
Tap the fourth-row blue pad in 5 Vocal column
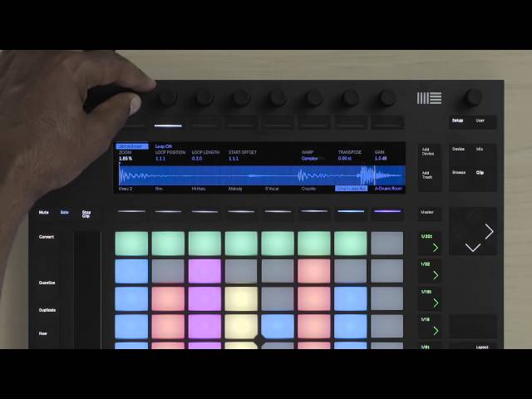click(x=278, y=327)
